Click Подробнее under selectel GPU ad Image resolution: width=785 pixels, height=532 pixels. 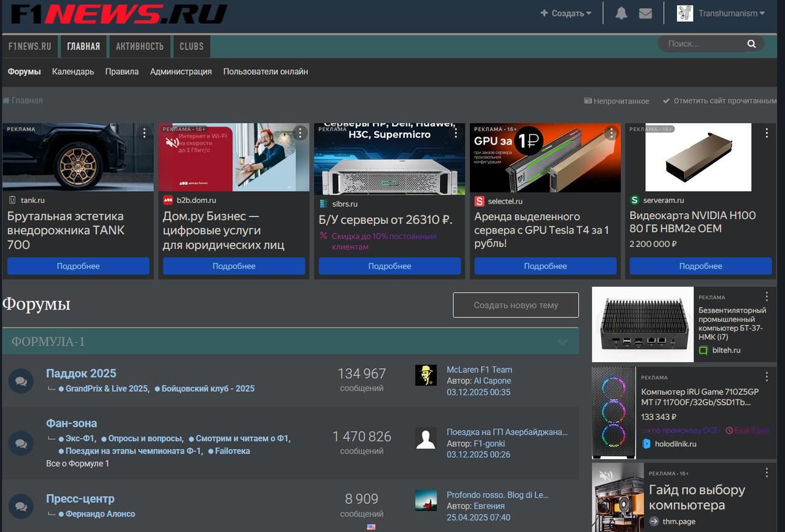(545, 266)
